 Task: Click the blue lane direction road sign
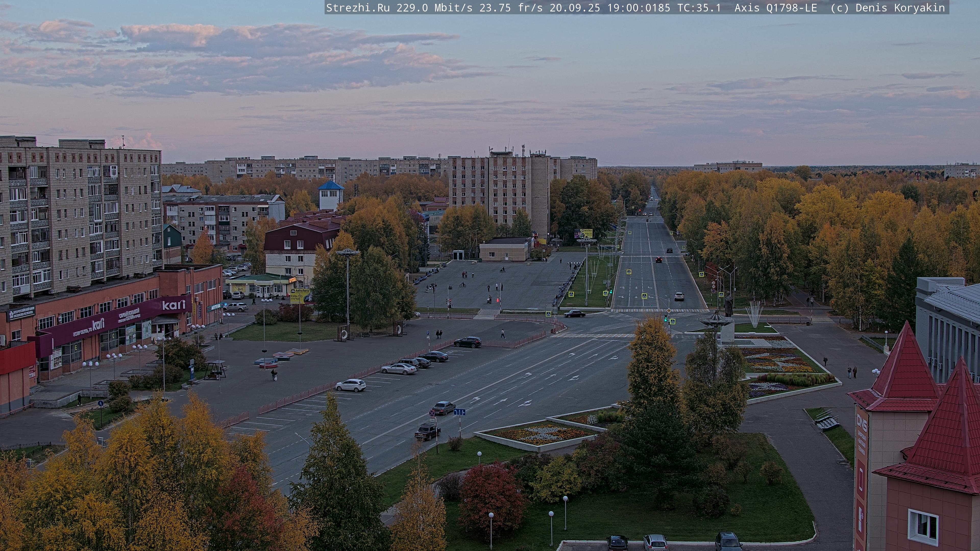460,412
